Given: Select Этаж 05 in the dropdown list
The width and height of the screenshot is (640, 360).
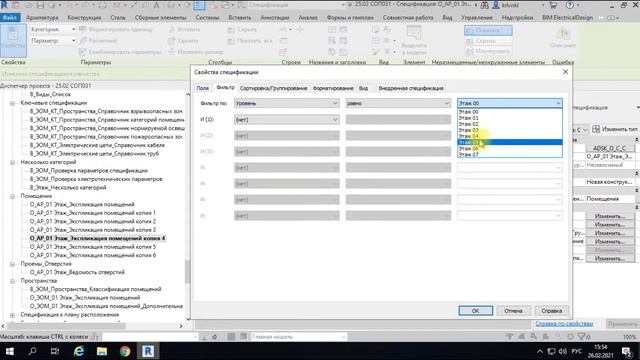Looking at the screenshot, I should (509, 142).
